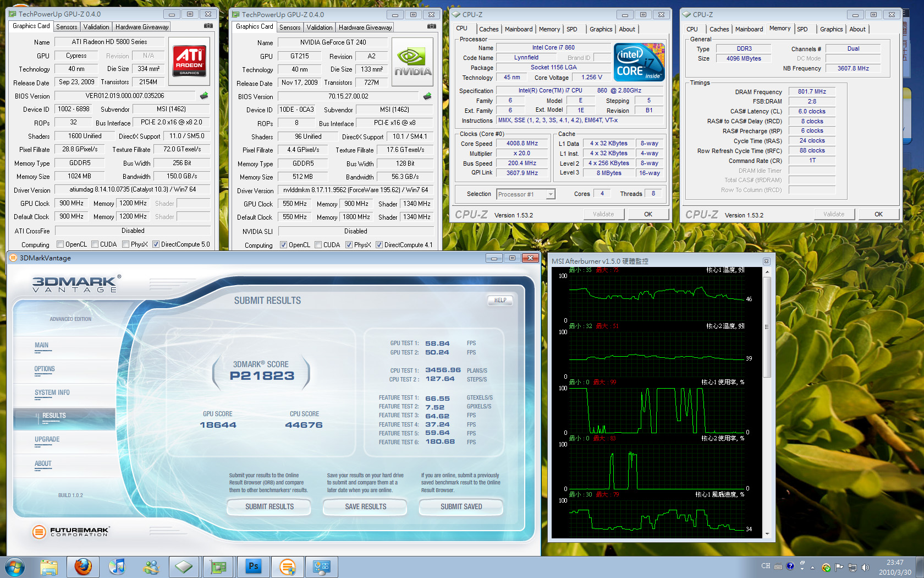Open the Action Center flag icon
Screen dimensions: 924x578
point(839,567)
